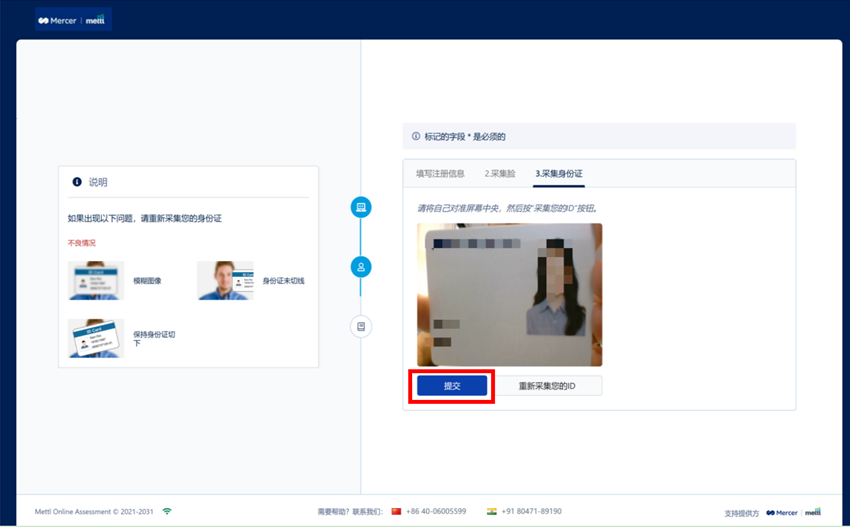Viewport: 850px width, 527px height.
Task: Select the computer step icon on divider
Action: coord(361,207)
